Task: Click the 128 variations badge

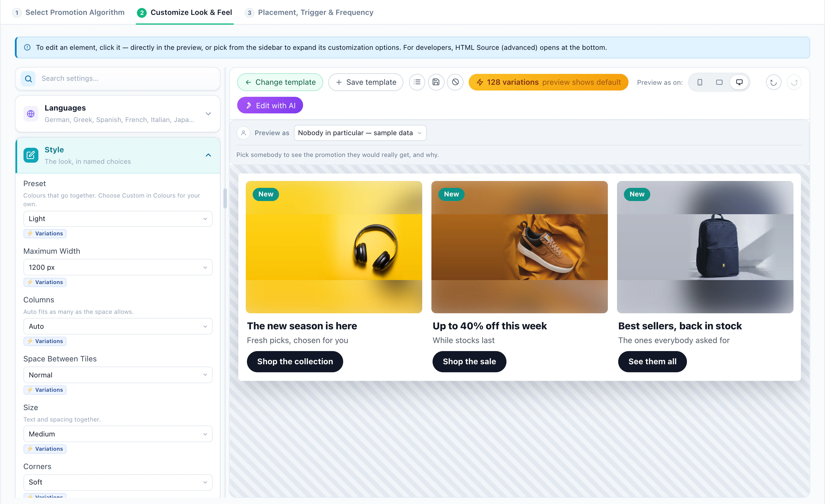Action: [x=549, y=82]
